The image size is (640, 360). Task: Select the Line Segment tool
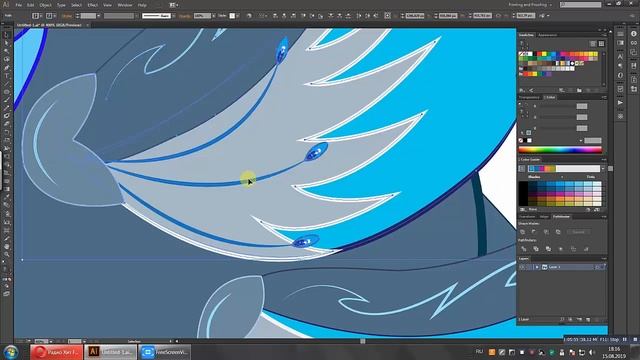(6, 84)
